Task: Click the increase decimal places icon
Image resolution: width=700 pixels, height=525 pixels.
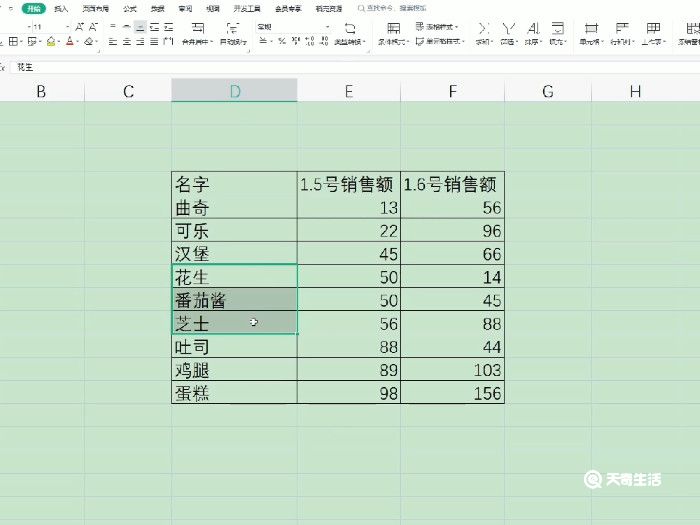Action: pos(310,42)
